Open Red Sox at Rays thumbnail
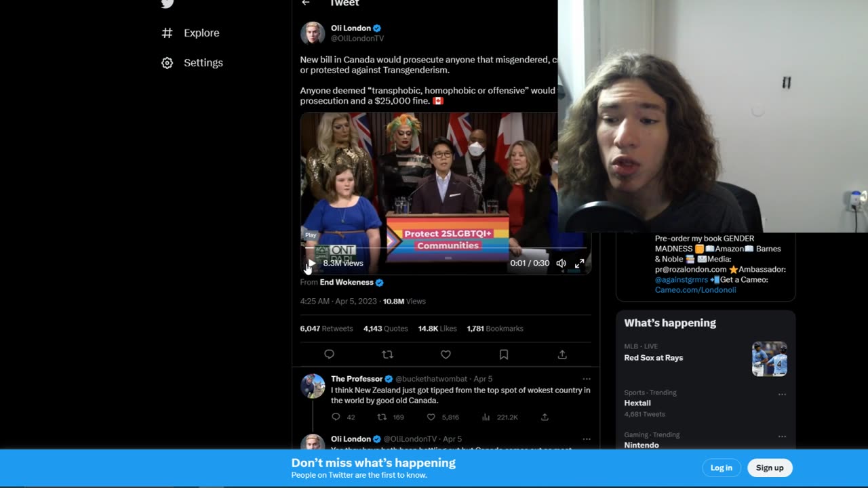Image resolution: width=868 pixels, height=488 pixels. click(x=770, y=359)
